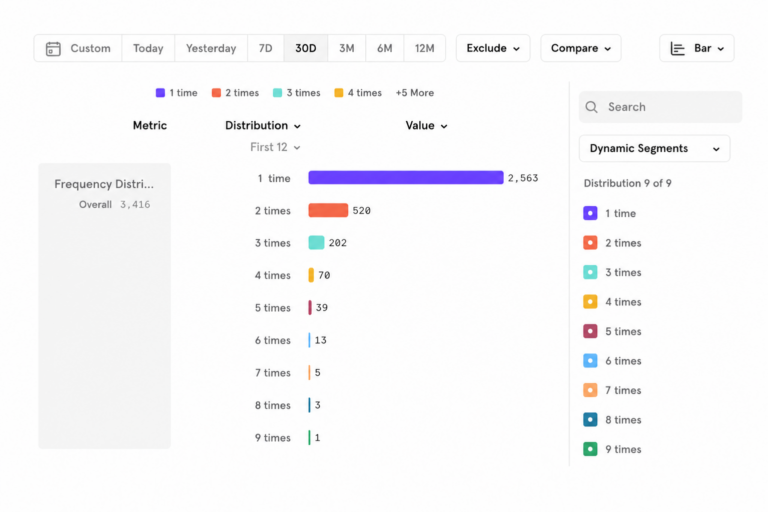Select the Yesterday time range
This screenshot has width=768, height=512.
(x=211, y=48)
